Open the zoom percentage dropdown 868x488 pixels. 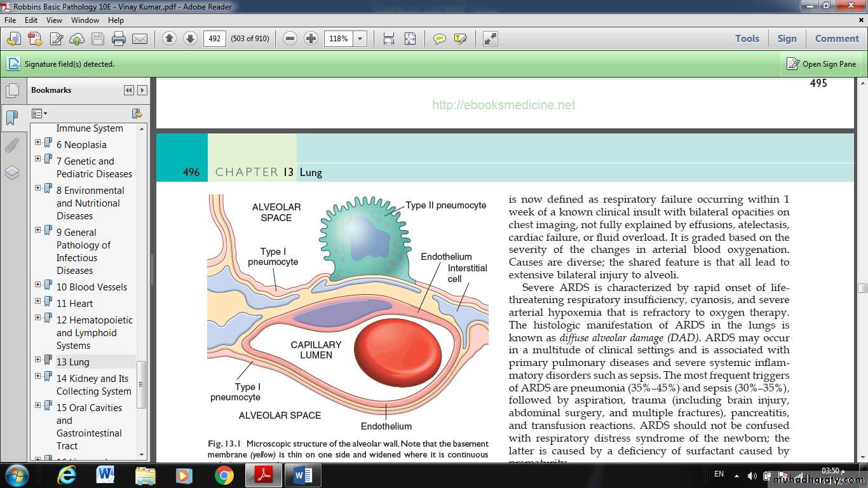click(360, 39)
